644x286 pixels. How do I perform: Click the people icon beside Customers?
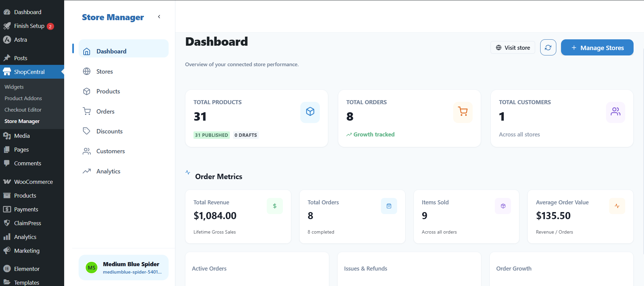tap(87, 151)
